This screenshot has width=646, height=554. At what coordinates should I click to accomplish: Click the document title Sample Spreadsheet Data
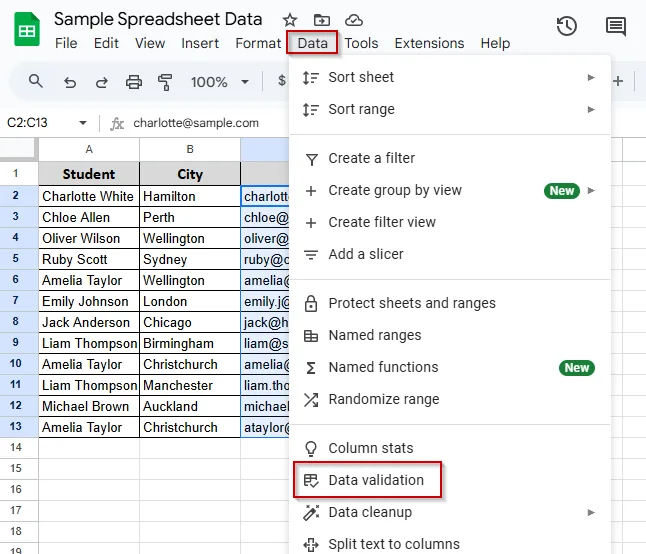158,19
